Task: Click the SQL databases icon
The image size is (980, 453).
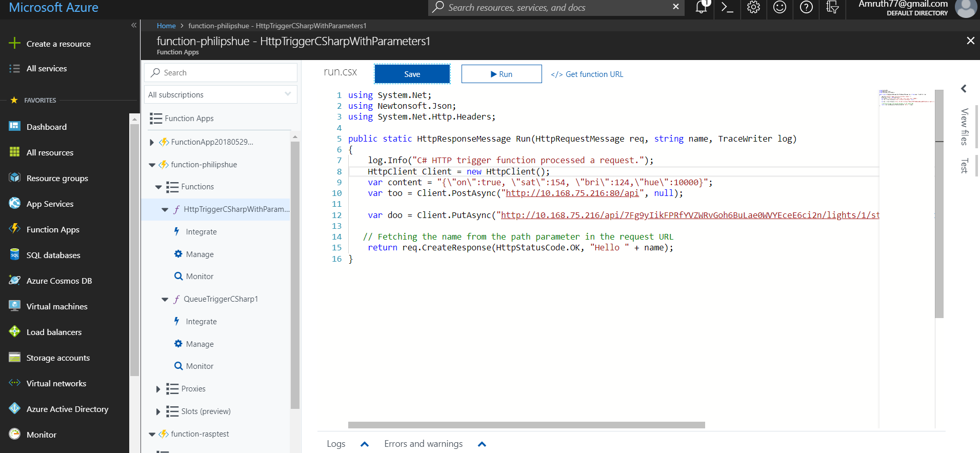Action: click(x=14, y=254)
